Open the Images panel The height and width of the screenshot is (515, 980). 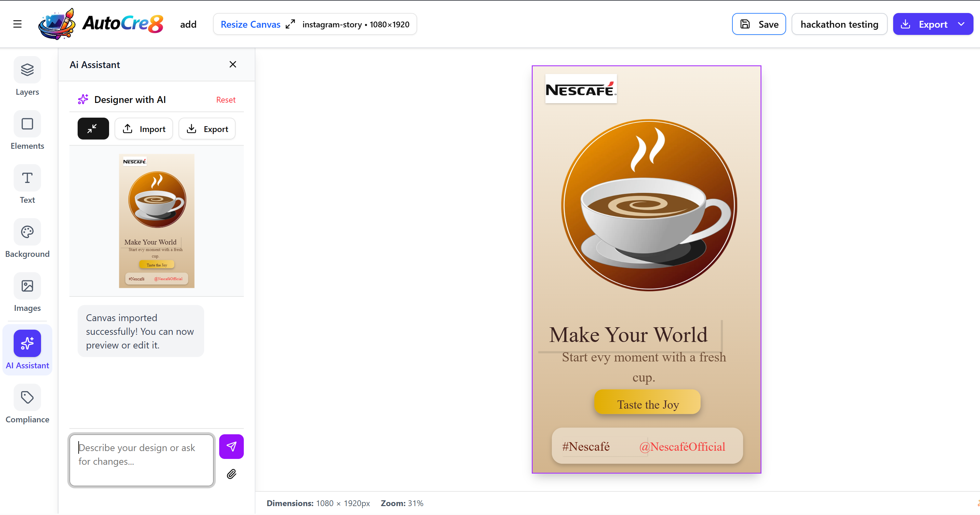pos(27,286)
